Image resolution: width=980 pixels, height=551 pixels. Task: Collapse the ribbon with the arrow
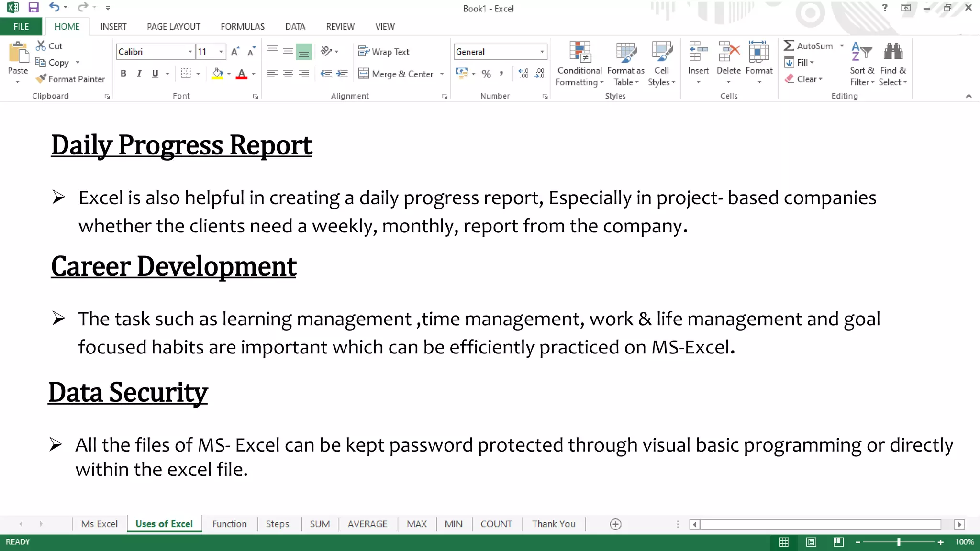[969, 96]
